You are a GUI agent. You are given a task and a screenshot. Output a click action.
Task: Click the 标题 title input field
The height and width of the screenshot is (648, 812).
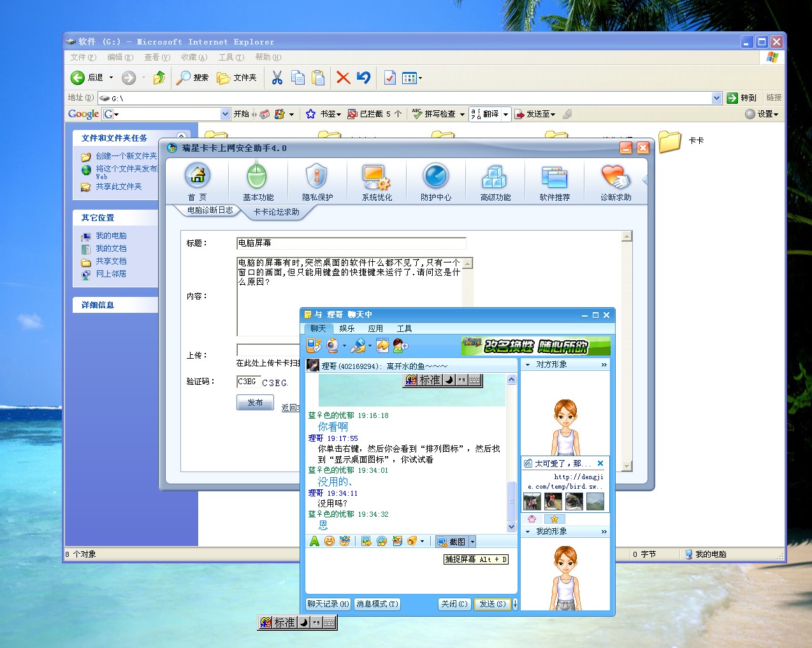tap(351, 243)
